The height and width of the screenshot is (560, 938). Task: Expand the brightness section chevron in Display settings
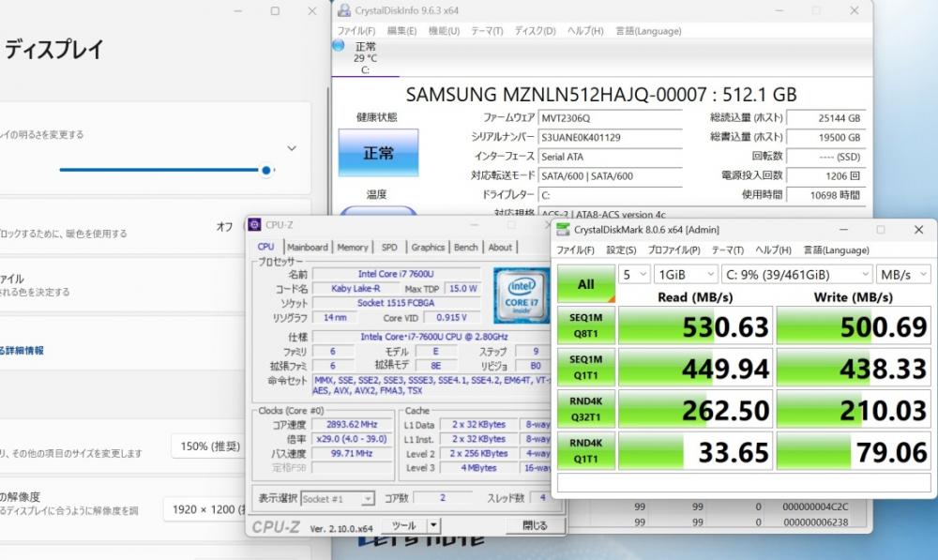292,148
